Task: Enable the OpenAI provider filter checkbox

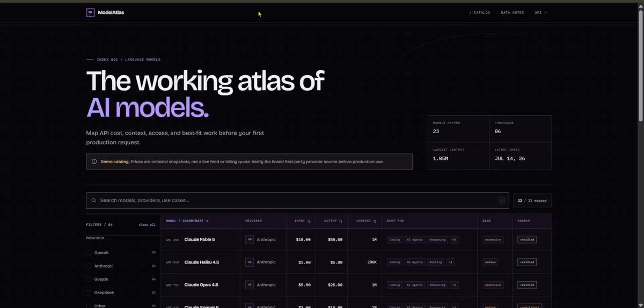Action: coord(89,252)
